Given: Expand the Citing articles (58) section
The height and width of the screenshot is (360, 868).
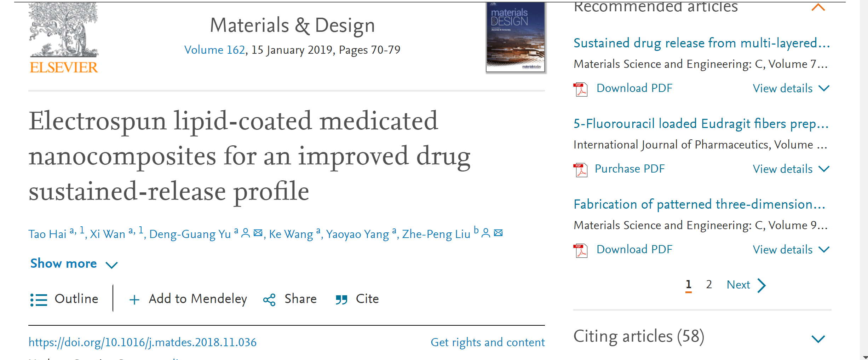Looking at the screenshot, I should (x=818, y=339).
